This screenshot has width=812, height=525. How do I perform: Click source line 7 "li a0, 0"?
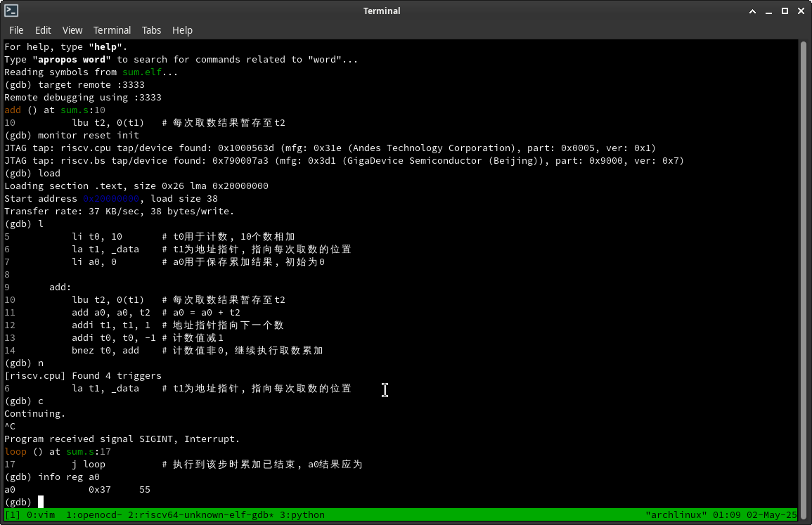94,262
